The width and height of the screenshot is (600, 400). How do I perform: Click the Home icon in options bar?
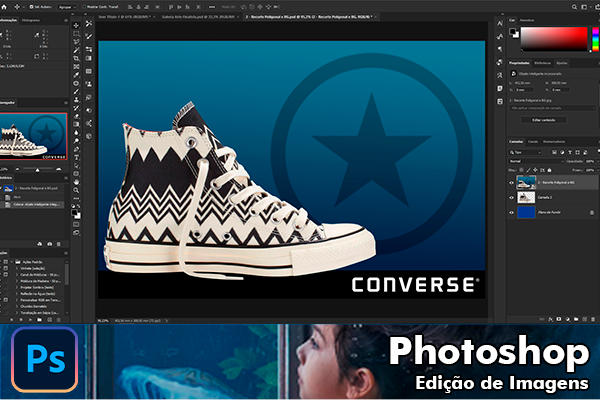click(x=4, y=7)
